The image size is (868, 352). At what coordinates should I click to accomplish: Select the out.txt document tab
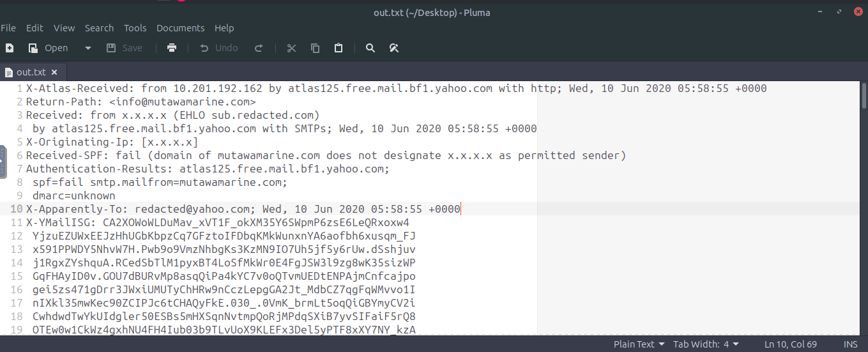pyautogui.click(x=31, y=72)
